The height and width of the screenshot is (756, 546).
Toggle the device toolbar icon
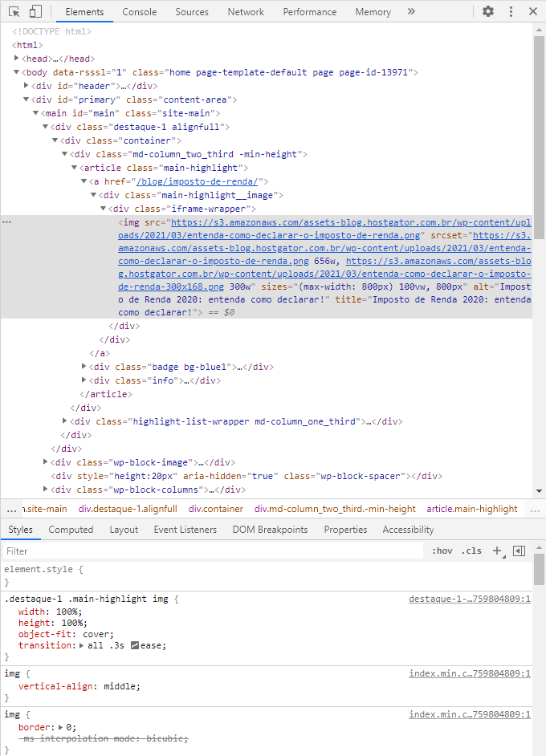(35, 12)
